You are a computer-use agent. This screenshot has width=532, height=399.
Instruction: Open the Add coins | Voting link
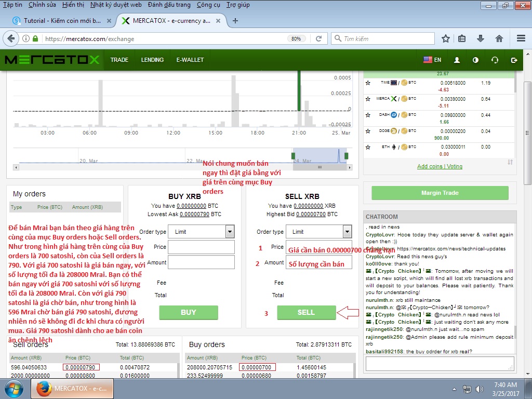pyautogui.click(x=440, y=166)
